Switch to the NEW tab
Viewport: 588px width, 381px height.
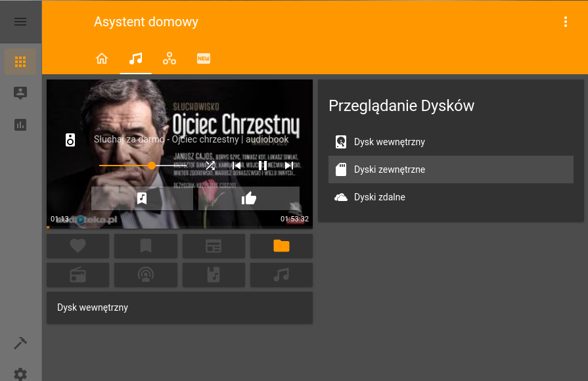pos(204,58)
